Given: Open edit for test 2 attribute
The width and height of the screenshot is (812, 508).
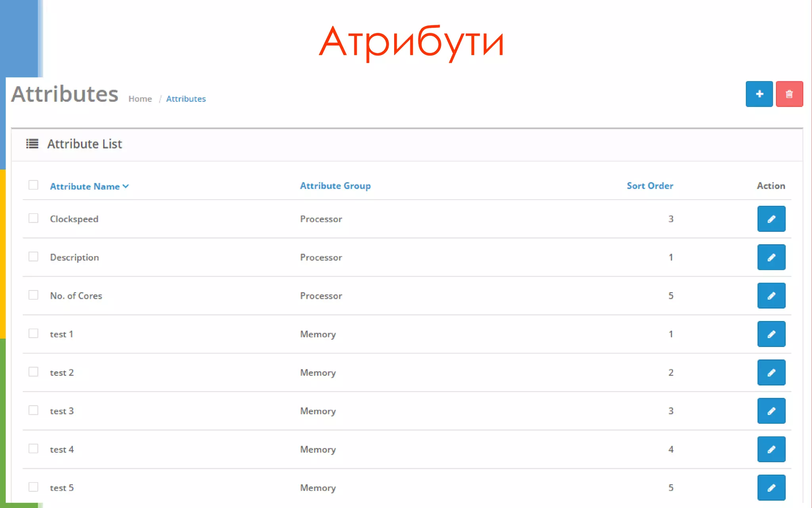Looking at the screenshot, I should pos(771,372).
